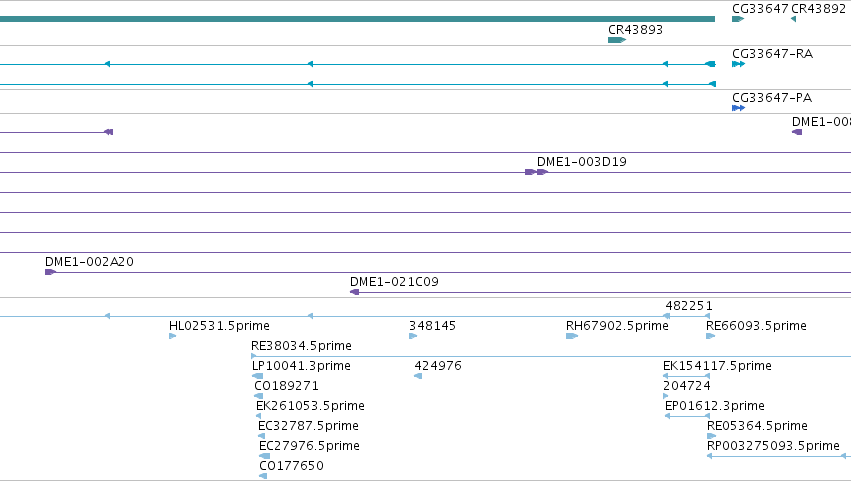Click the DME1-021C09 label

[x=395, y=282]
